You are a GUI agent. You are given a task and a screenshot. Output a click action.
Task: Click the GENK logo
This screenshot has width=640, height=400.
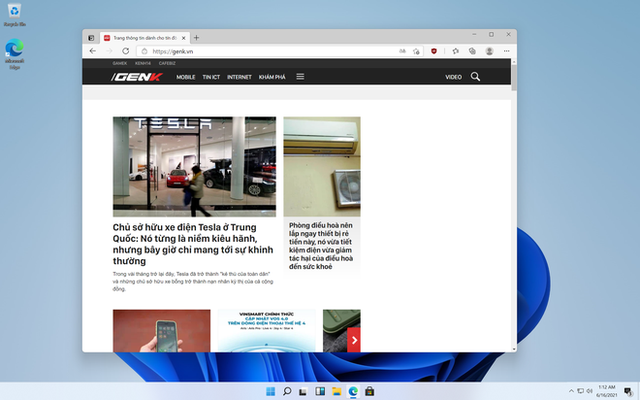(137, 77)
